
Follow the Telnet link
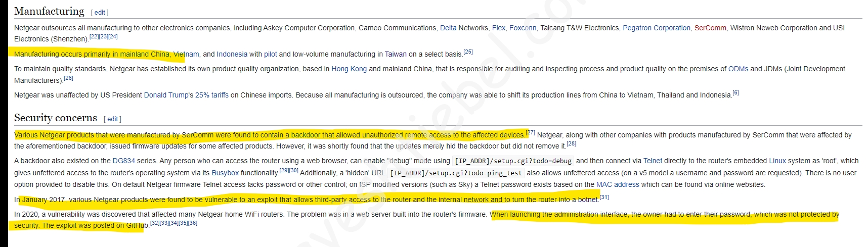653,161
